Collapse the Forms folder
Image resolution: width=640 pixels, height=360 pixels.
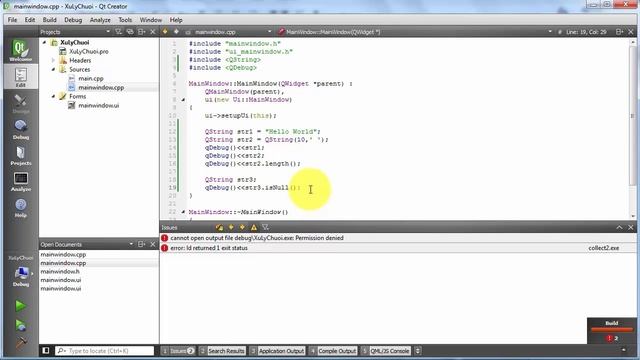click(53, 96)
